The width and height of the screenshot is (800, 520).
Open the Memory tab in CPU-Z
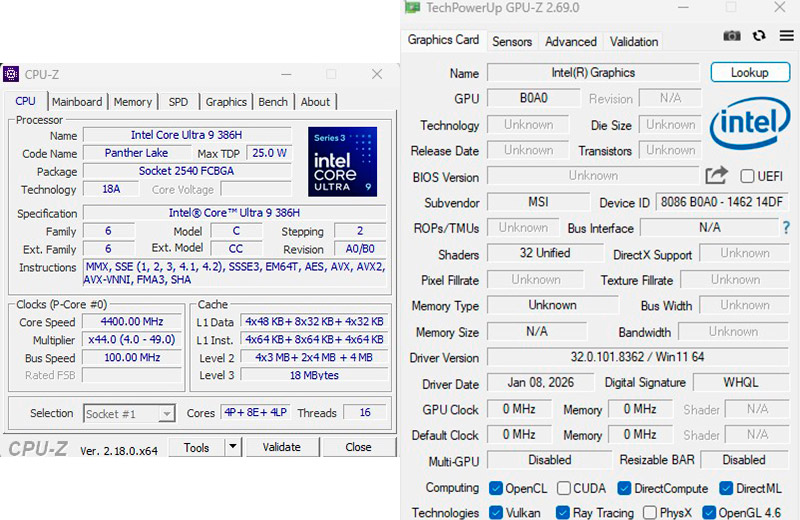[132, 102]
